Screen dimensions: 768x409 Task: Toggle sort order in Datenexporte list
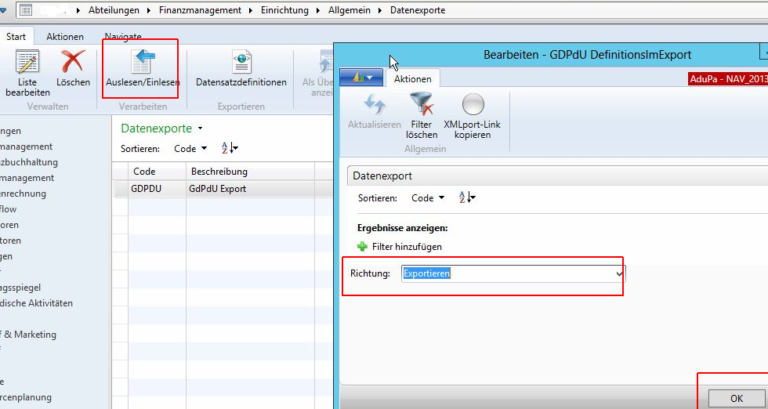229,148
